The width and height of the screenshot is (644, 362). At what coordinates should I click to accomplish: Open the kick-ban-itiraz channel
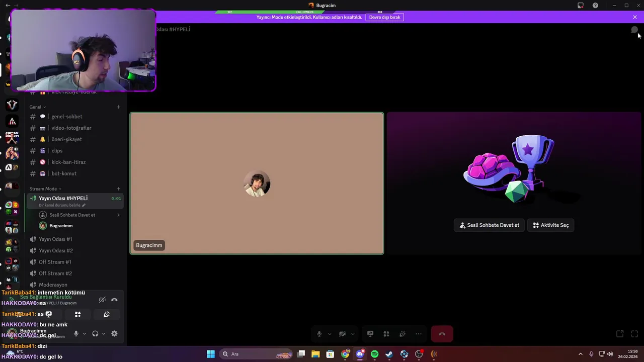75,162
